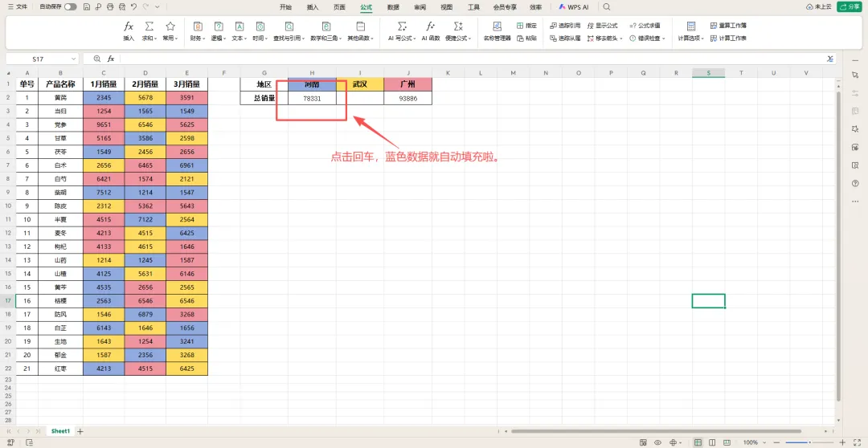Open the 财务 financial functions dropdown

(198, 31)
